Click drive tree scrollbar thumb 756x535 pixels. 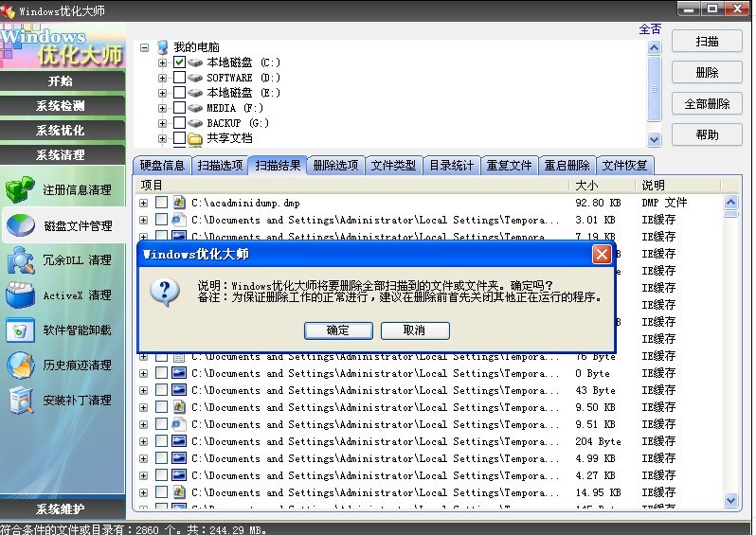(655, 89)
